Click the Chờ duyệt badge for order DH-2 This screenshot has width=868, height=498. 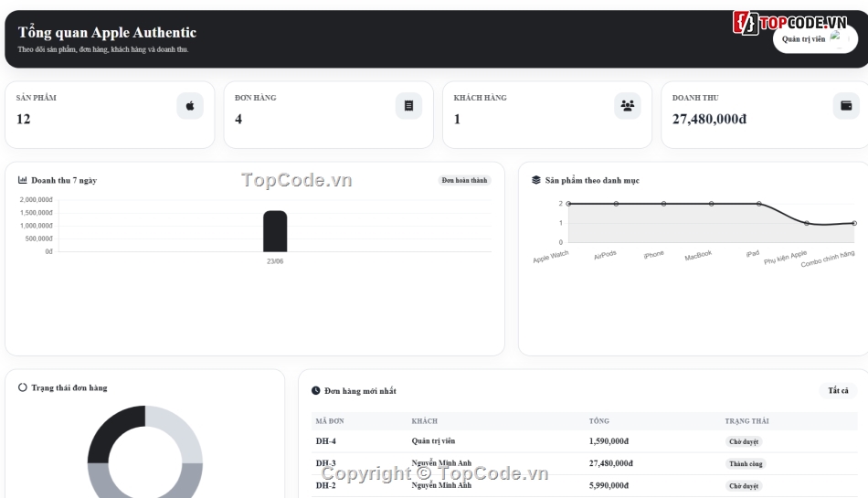744,486
